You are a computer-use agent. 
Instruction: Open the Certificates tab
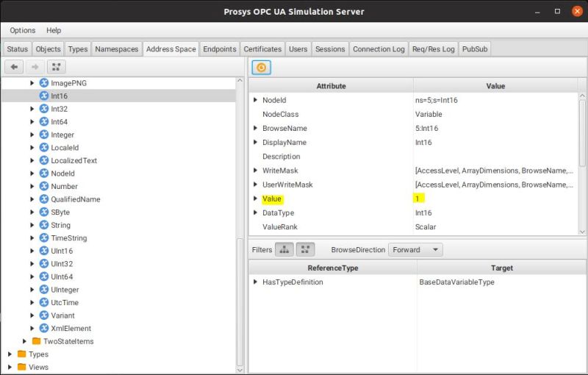[262, 49]
